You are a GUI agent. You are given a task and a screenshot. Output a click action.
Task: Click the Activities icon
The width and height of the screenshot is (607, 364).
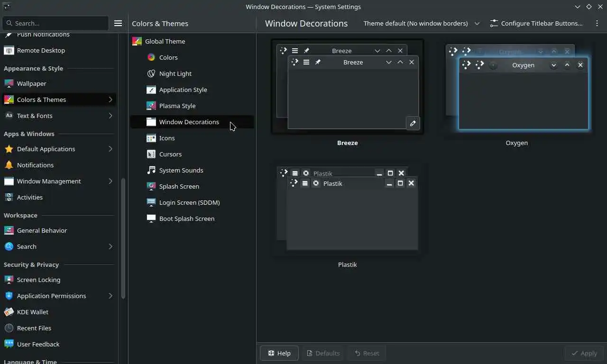pos(9,197)
